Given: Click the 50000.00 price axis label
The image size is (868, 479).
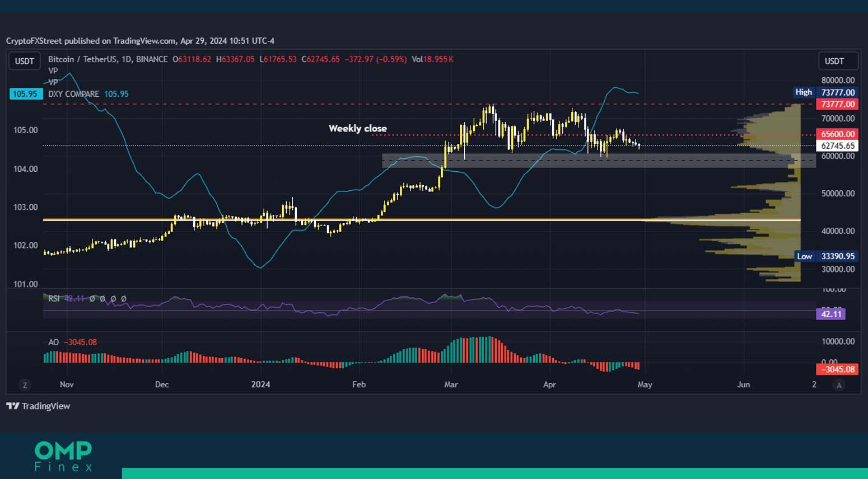Looking at the screenshot, I should click(838, 194).
